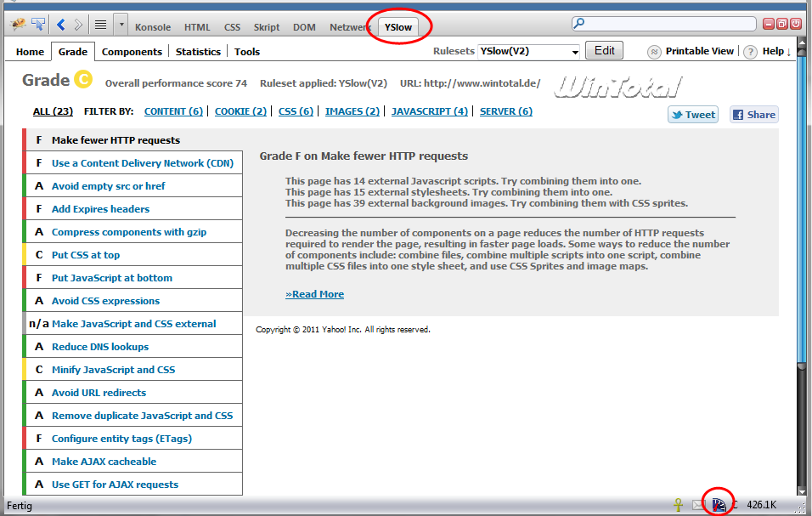
Task: Select Avoid empty src or href rule
Action: click(133, 186)
